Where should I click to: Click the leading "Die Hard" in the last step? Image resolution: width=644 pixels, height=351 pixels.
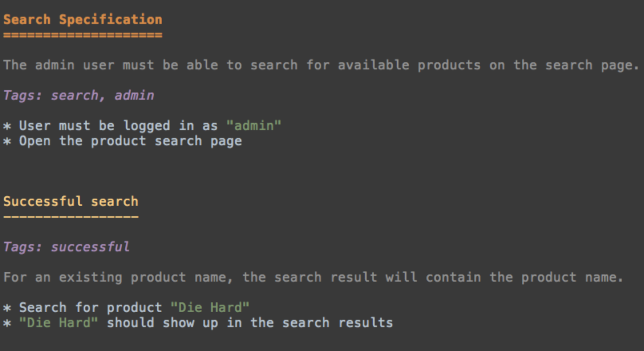coord(58,322)
